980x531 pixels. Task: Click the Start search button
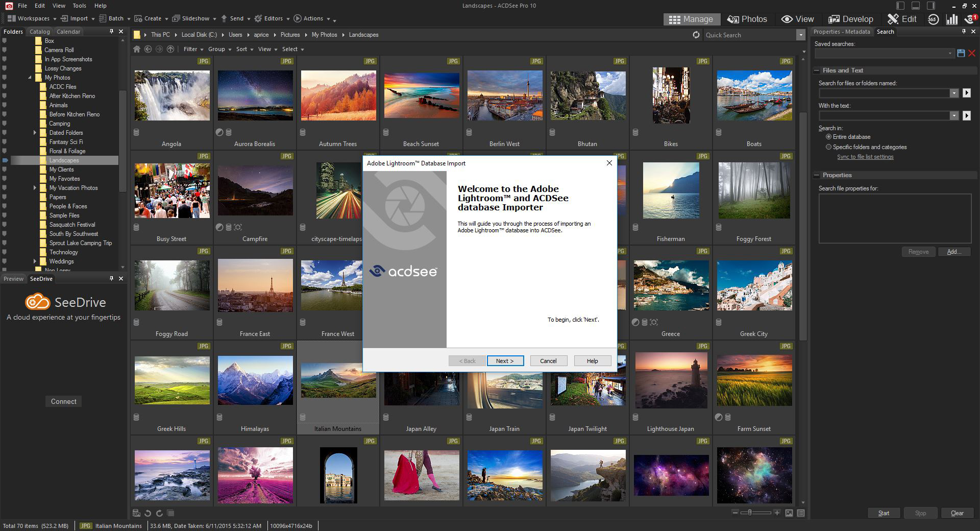coord(884,513)
